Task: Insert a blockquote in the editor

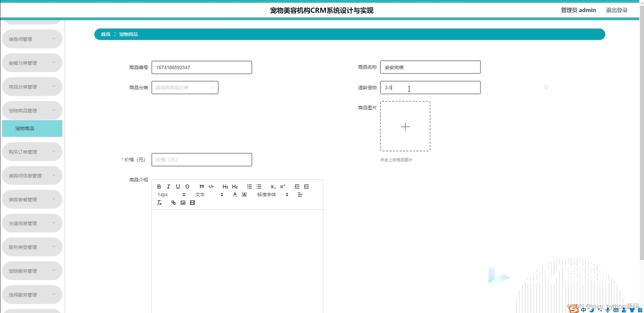Action: pos(201,186)
